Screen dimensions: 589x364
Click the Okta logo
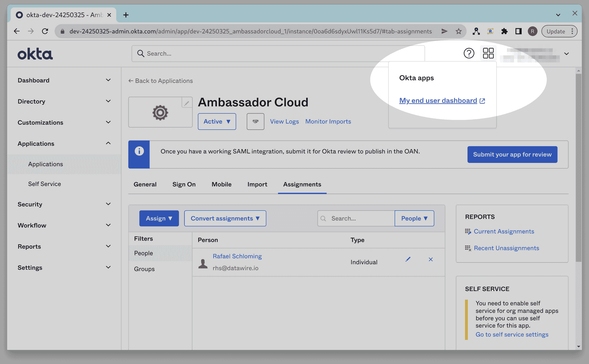tap(35, 54)
